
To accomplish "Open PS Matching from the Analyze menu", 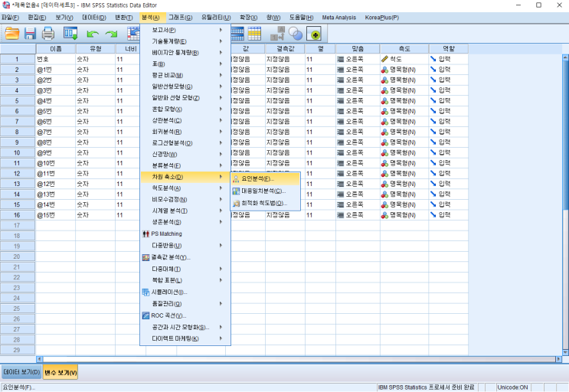I will click(x=185, y=234).
